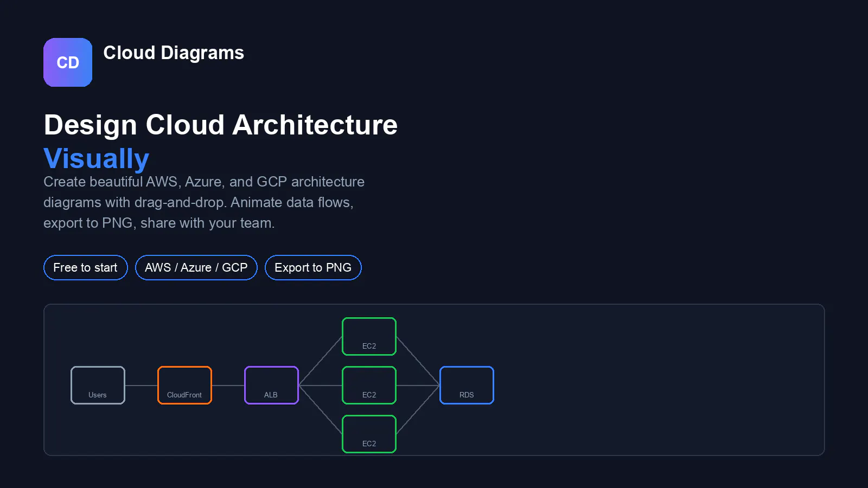The image size is (868, 488).
Task: Click the CD logo icon
Action: (68, 62)
